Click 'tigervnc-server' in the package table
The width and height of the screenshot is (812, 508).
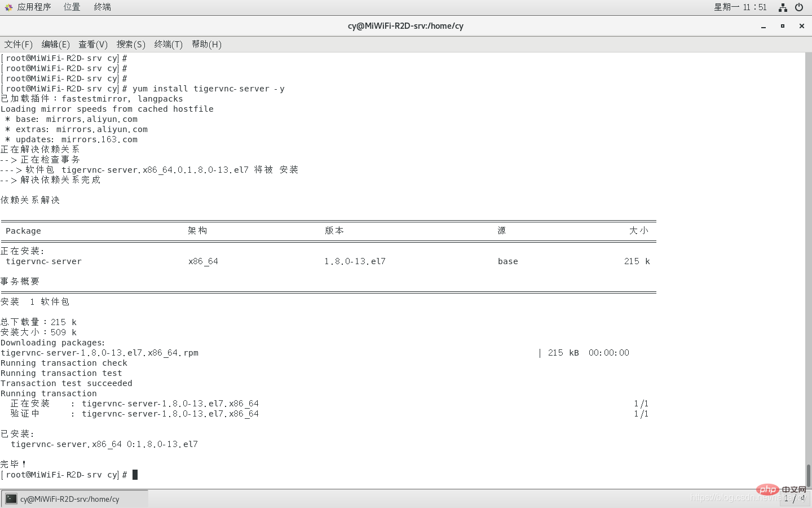[43, 261]
